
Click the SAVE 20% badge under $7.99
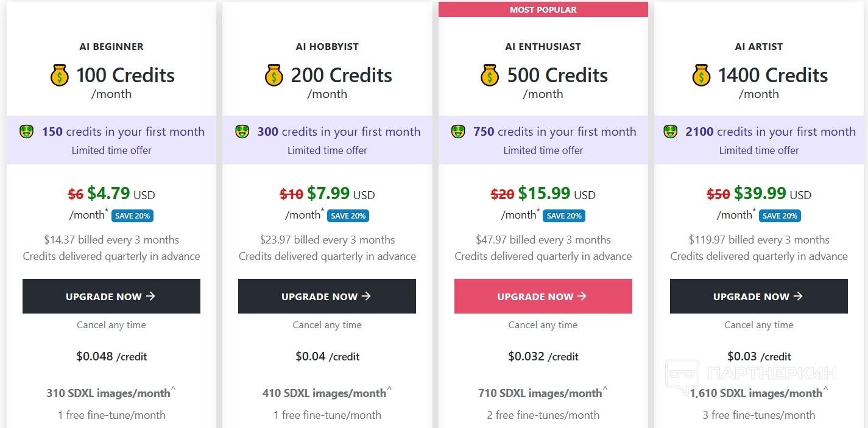tap(348, 216)
